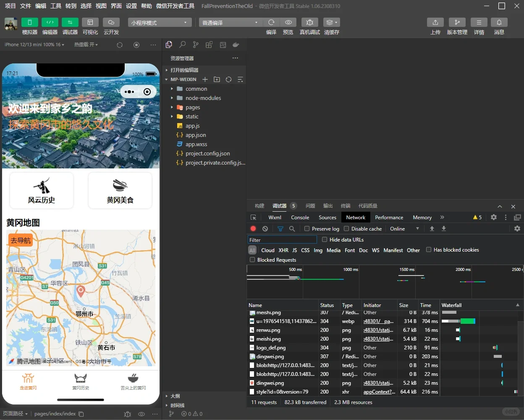524x420 pixels.
Task: Open the clear cache (清缓存) menu
Action: point(332,22)
